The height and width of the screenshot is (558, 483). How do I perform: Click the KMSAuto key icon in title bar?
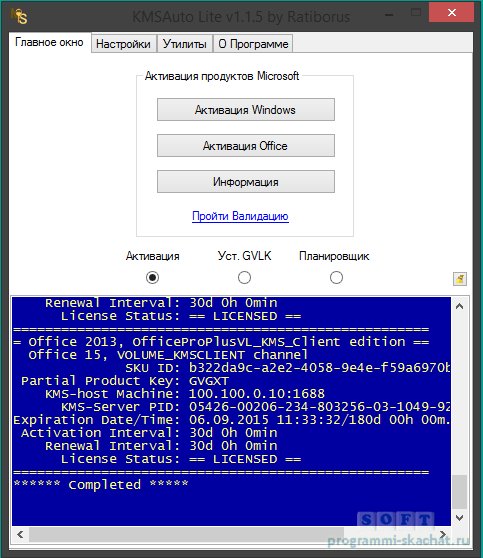coord(19,16)
